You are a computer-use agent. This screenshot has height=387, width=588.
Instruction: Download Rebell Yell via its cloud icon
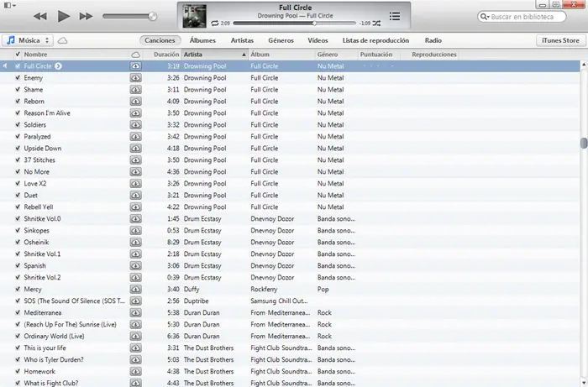136,207
